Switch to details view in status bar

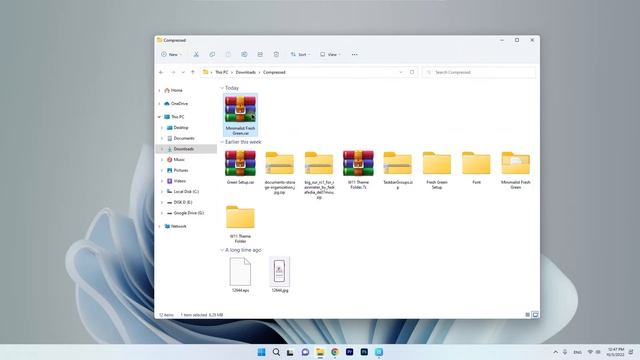[527, 315]
